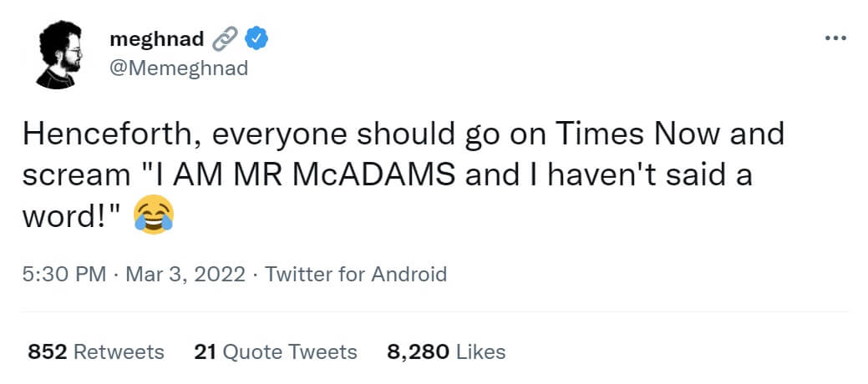This screenshot has width=868, height=384.
Task: View the 21 Quote Tweets
Action: [275, 352]
